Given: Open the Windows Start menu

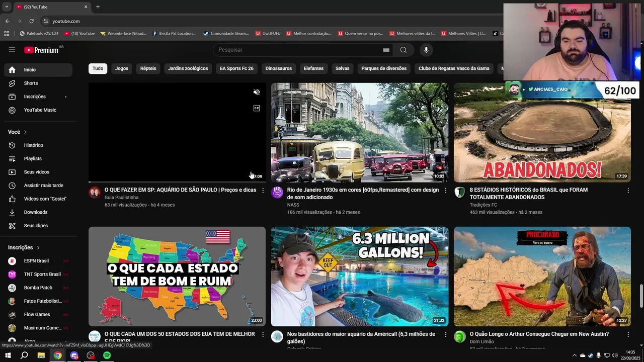Looking at the screenshot, I should 8,355.
